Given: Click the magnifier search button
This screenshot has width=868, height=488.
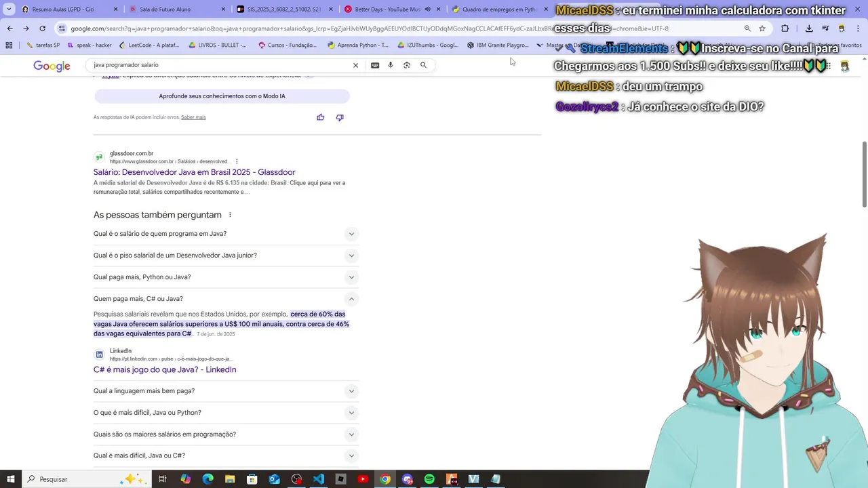Looking at the screenshot, I should (x=423, y=65).
